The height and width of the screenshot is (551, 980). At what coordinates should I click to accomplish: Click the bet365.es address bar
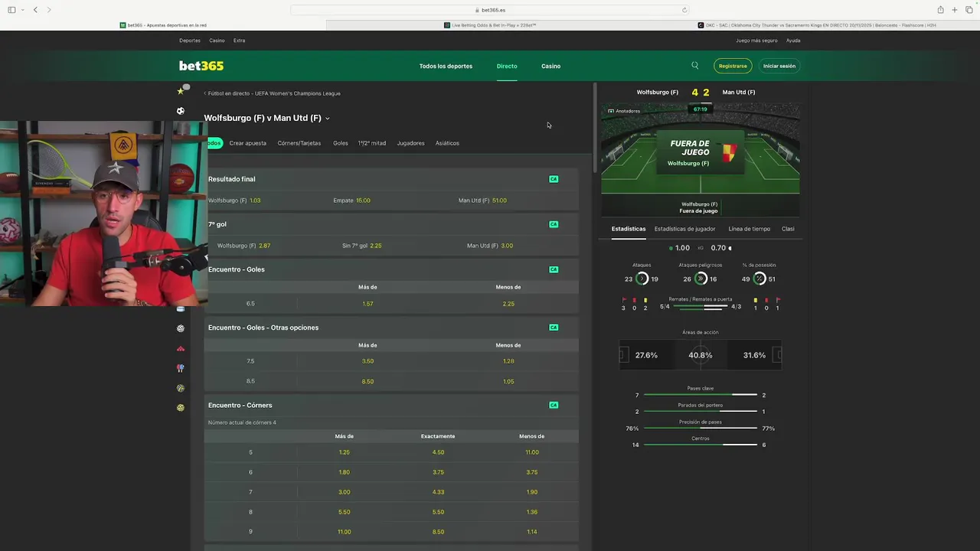coord(490,10)
